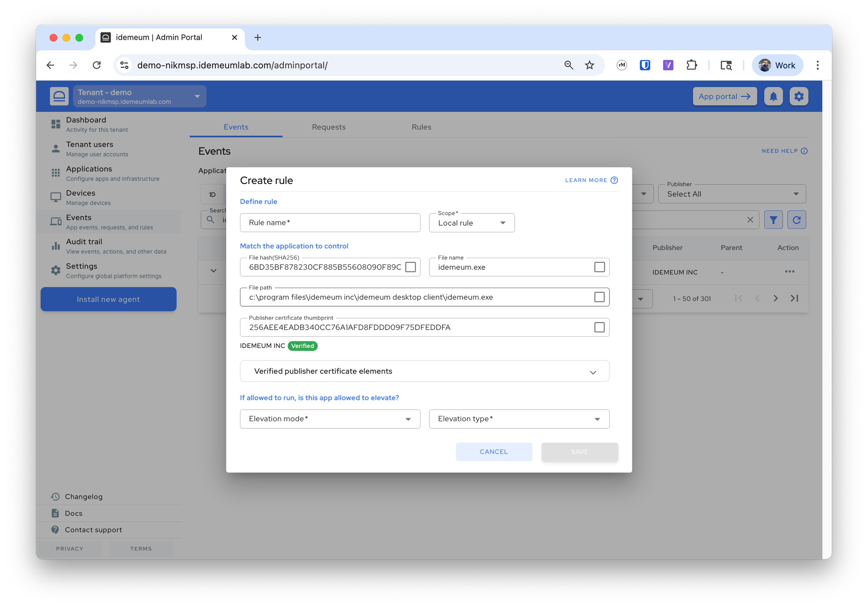Click the Work profile button
Image resolution: width=868 pixels, height=607 pixels.
pyautogui.click(x=777, y=65)
